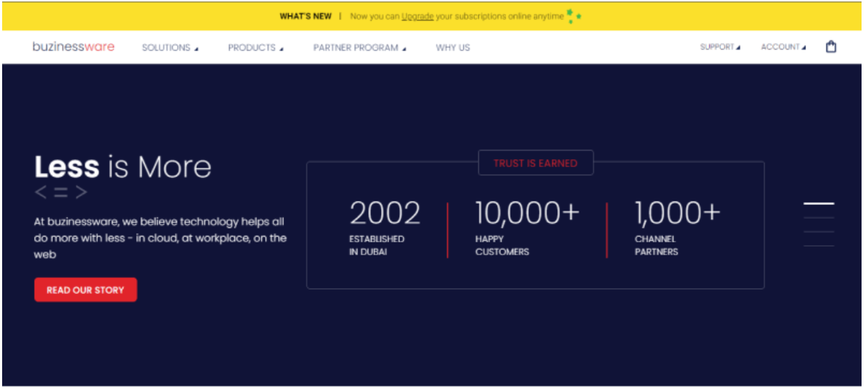Select the first slide indicator line
Viewport: 868px width, 390px height.
[x=819, y=204]
